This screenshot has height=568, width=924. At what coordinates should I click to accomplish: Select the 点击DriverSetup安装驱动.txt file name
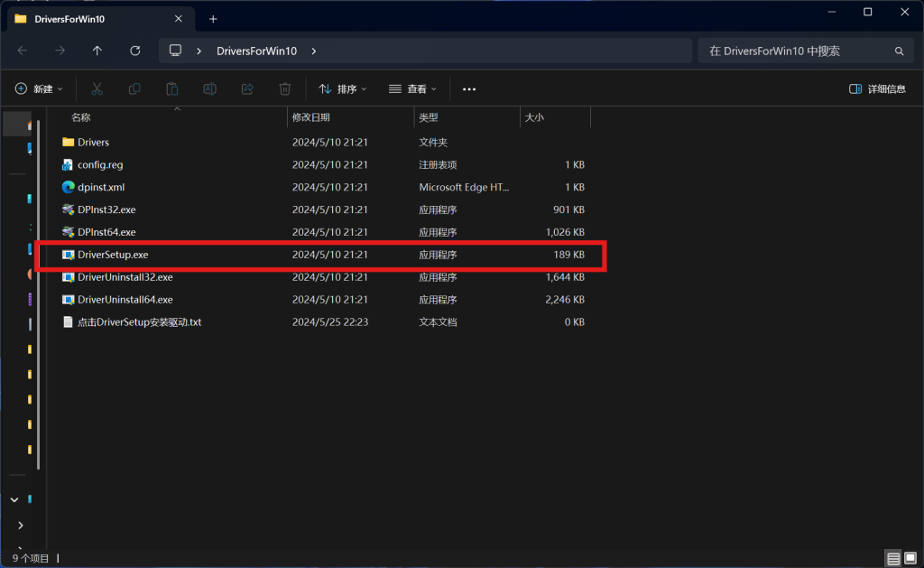(139, 322)
